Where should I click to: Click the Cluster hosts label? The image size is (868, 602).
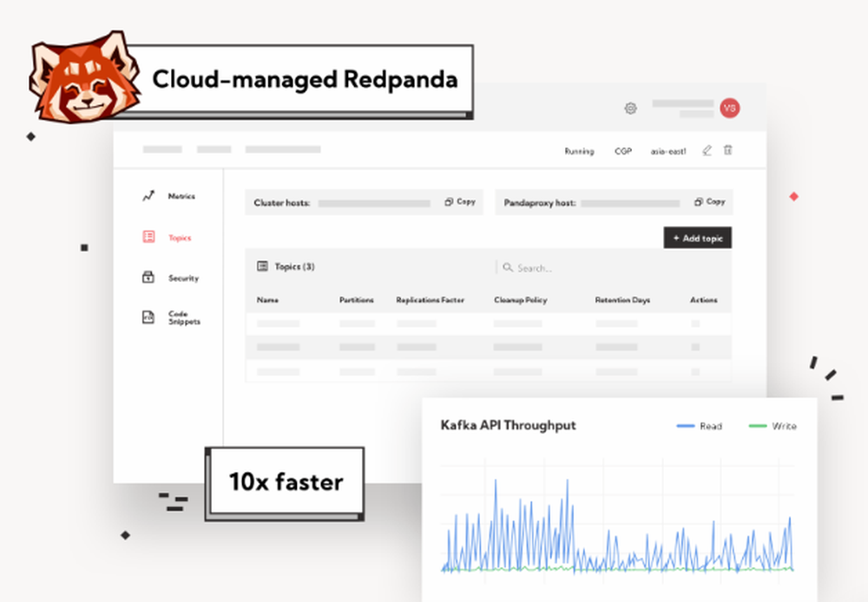tap(282, 202)
